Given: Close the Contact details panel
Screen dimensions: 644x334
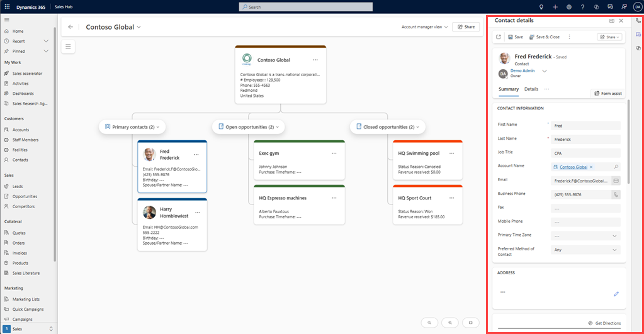Looking at the screenshot, I should click(x=621, y=21).
